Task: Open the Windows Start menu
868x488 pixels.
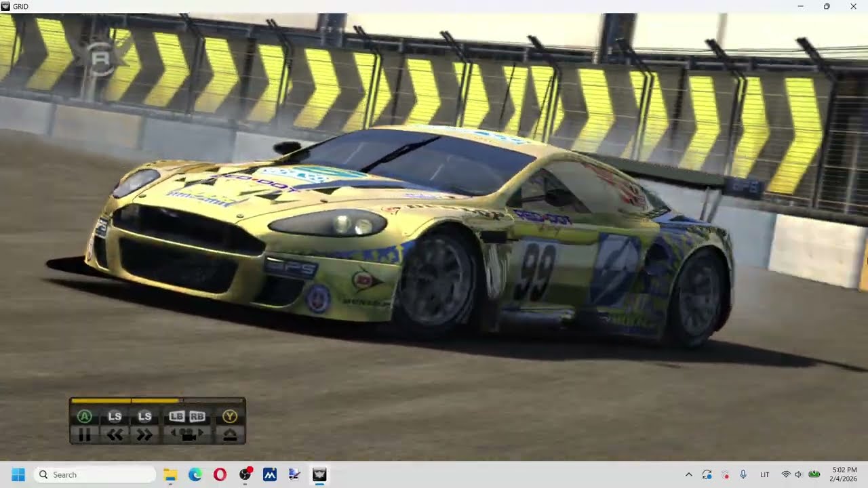Action: click(18, 474)
